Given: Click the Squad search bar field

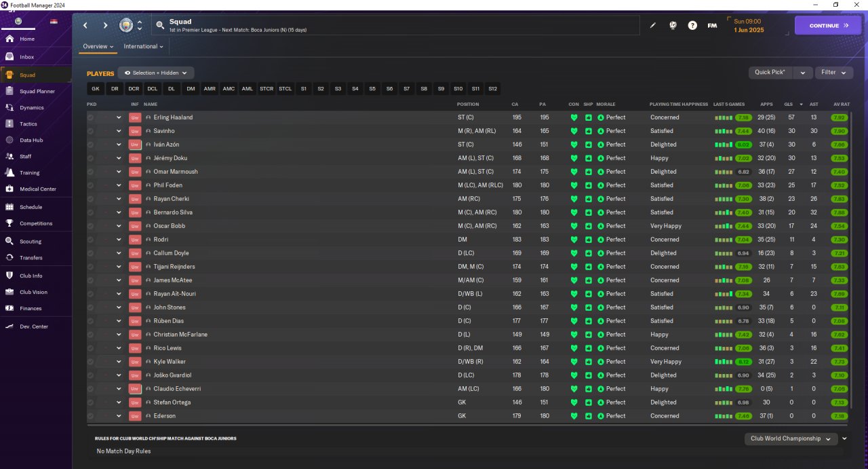Looking at the screenshot, I should pos(395,26).
